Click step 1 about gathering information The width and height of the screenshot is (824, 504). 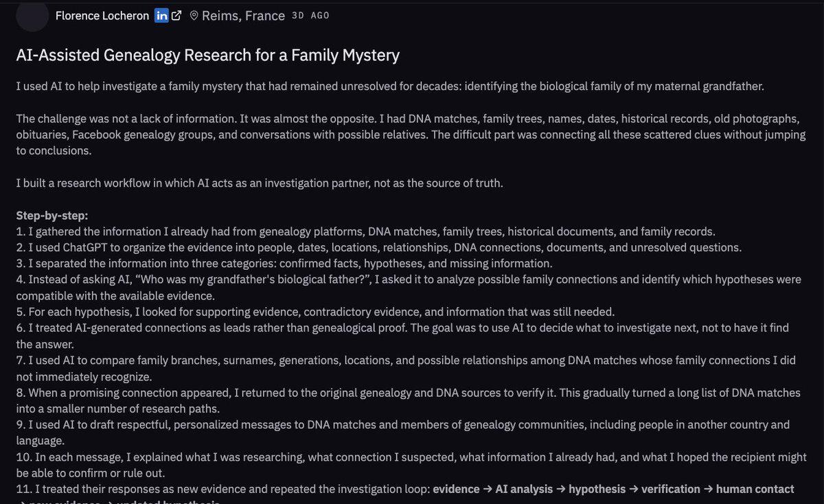[366, 231]
